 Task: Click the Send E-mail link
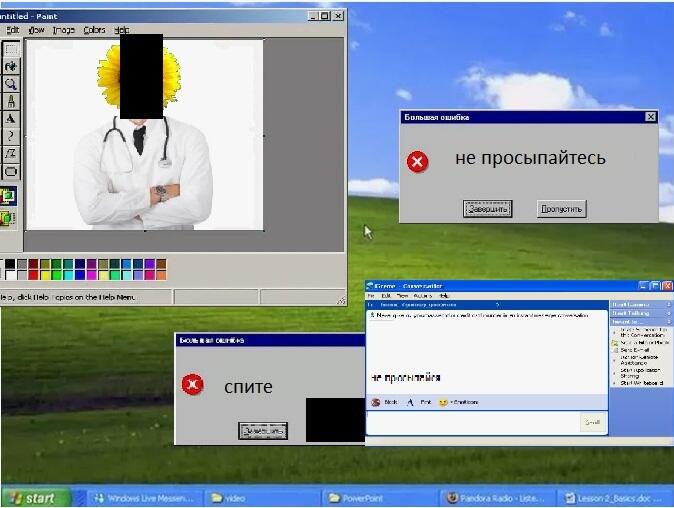point(634,350)
